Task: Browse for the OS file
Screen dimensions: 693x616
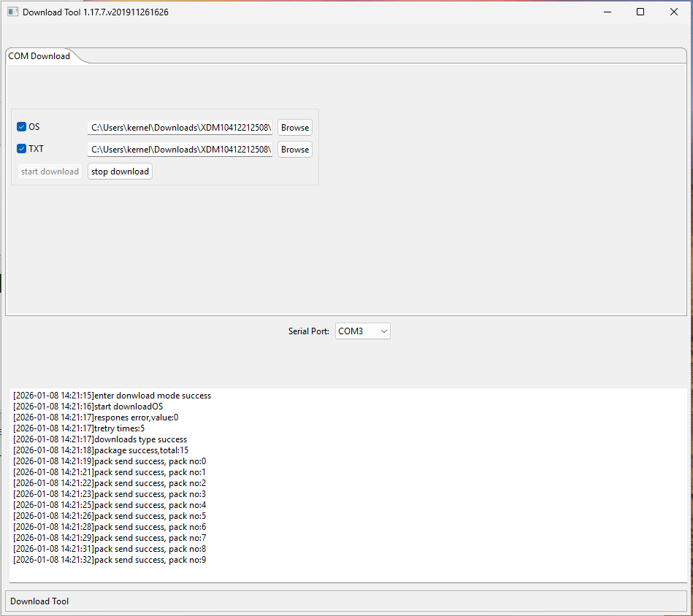Action: click(295, 128)
